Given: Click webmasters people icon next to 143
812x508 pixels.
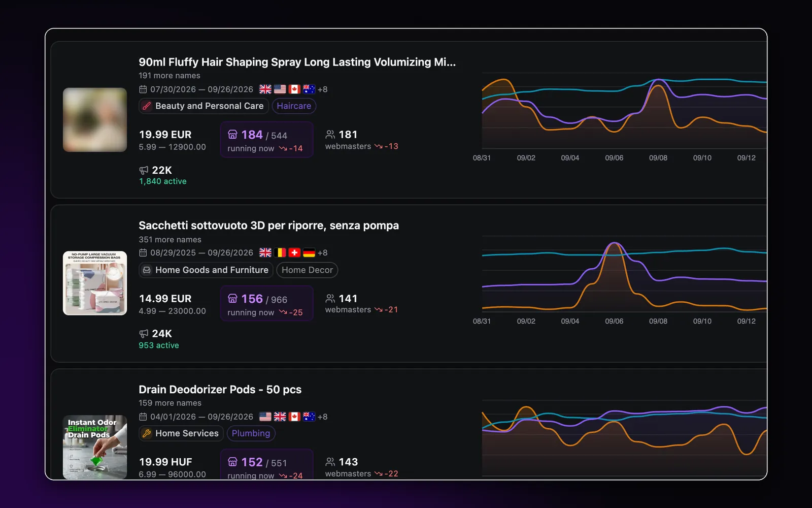Looking at the screenshot, I should 330,462.
